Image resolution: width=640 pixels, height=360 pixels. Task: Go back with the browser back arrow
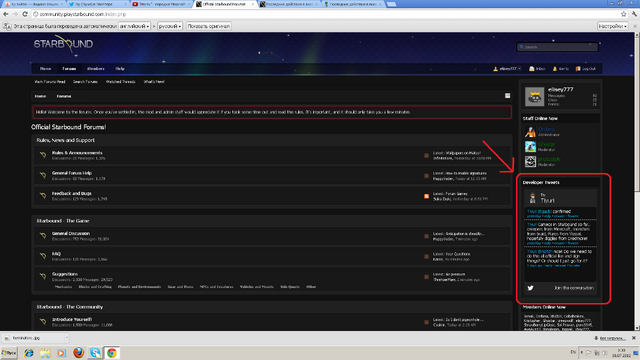6,14
